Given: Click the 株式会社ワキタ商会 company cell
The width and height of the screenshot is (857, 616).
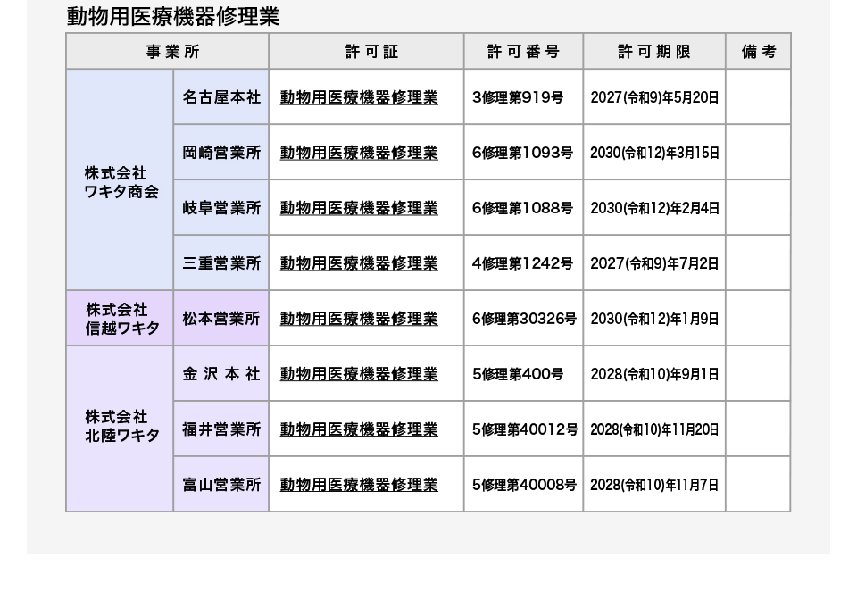Looking at the screenshot, I should tap(120, 179).
